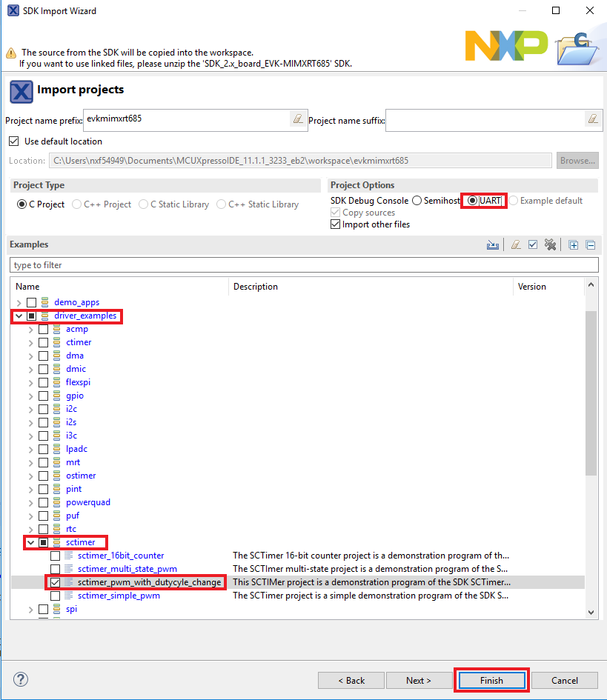Click the select-all checkmark icon in Examples toolbar
Viewport: 607px width, 700px height.
pyautogui.click(x=533, y=245)
